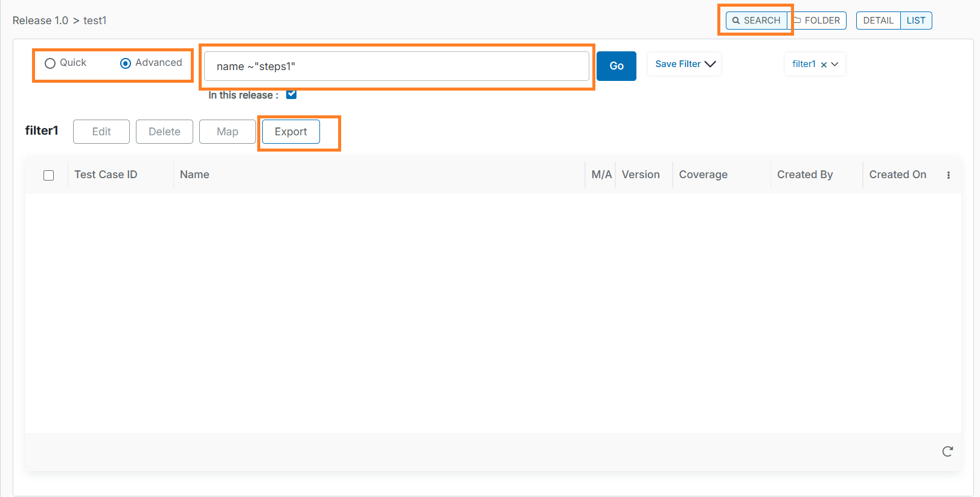The height and width of the screenshot is (497, 980).
Task: Select the Quick search radio button
Action: (50, 63)
